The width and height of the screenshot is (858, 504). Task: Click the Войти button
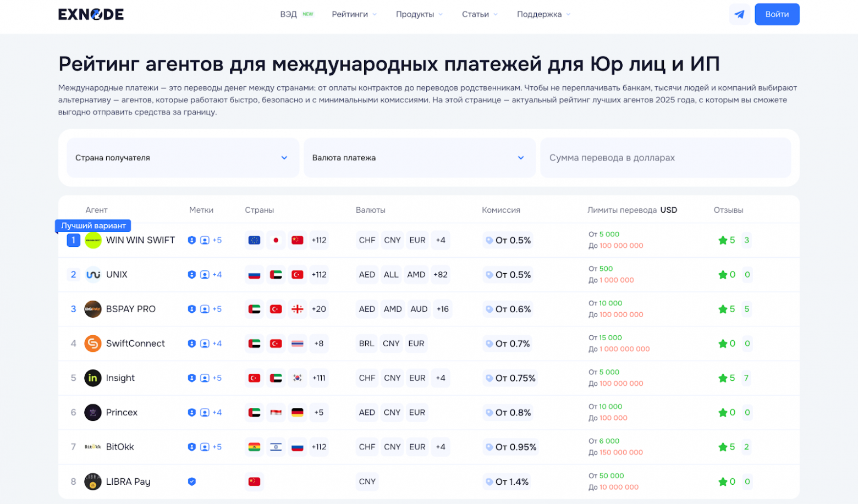point(777,14)
